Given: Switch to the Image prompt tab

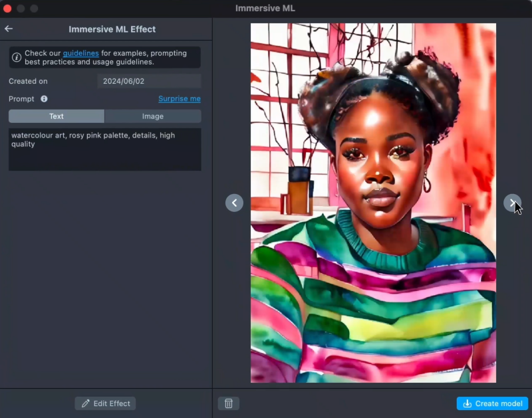Looking at the screenshot, I should (152, 116).
